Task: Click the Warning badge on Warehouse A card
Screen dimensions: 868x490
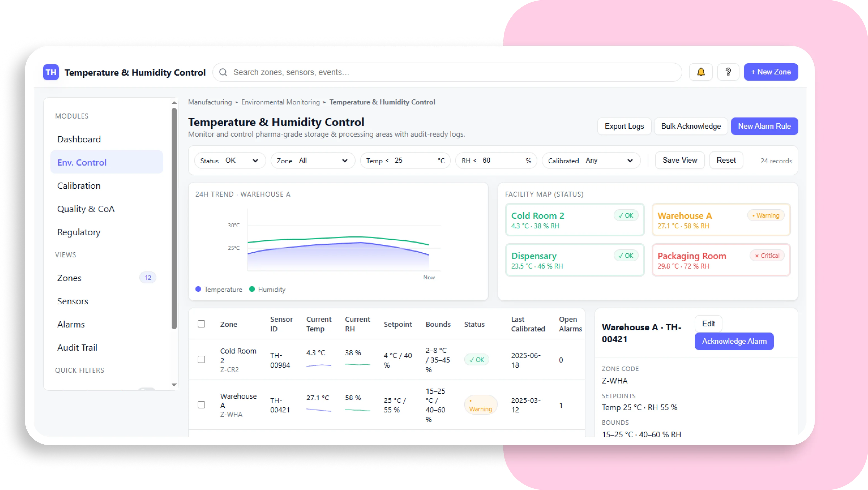Action: point(766,215)
